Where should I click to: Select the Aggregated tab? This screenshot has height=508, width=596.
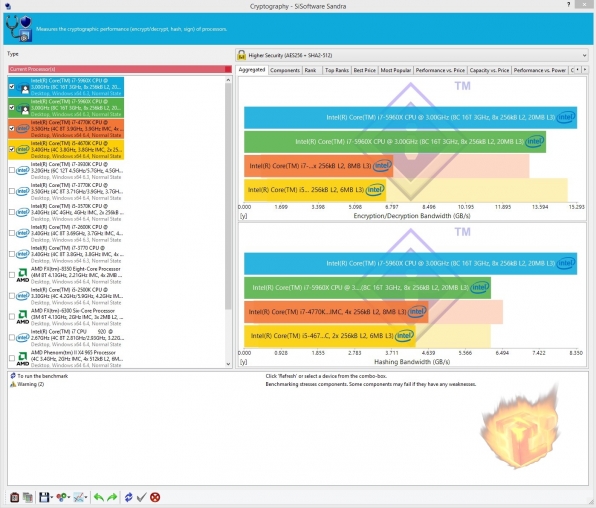252,70
